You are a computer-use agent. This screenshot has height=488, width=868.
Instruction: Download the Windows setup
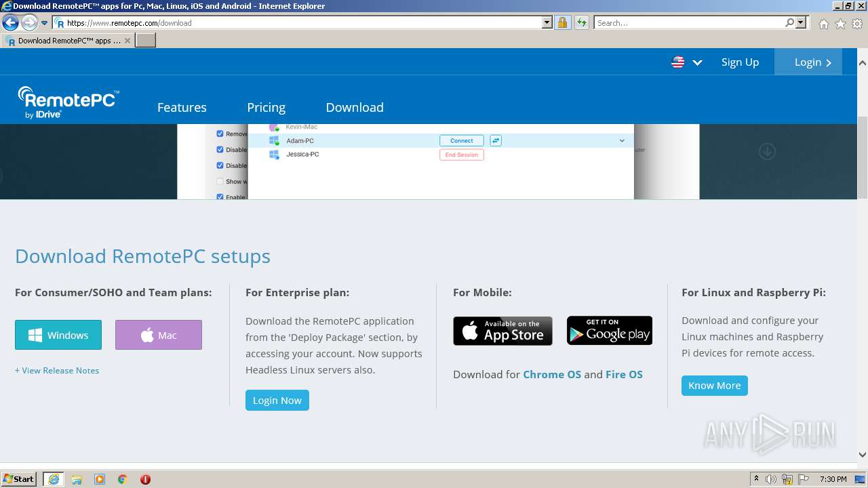(58, 335)
